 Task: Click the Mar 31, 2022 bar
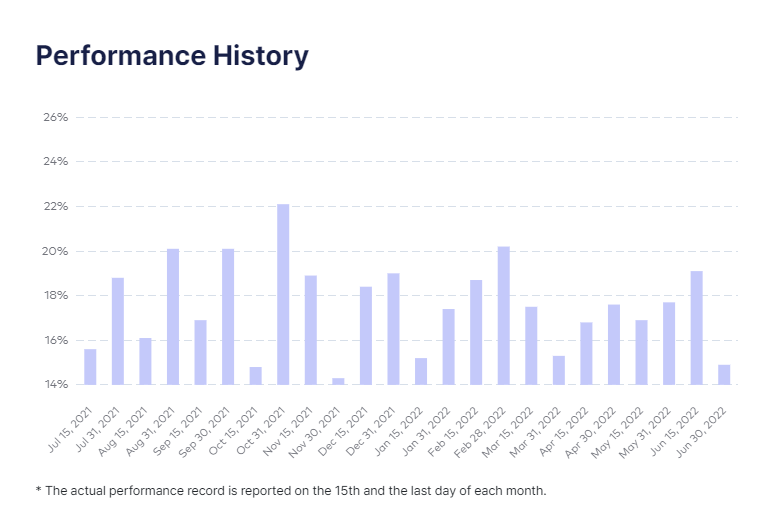pyautogui.click(x=559, y=371)
